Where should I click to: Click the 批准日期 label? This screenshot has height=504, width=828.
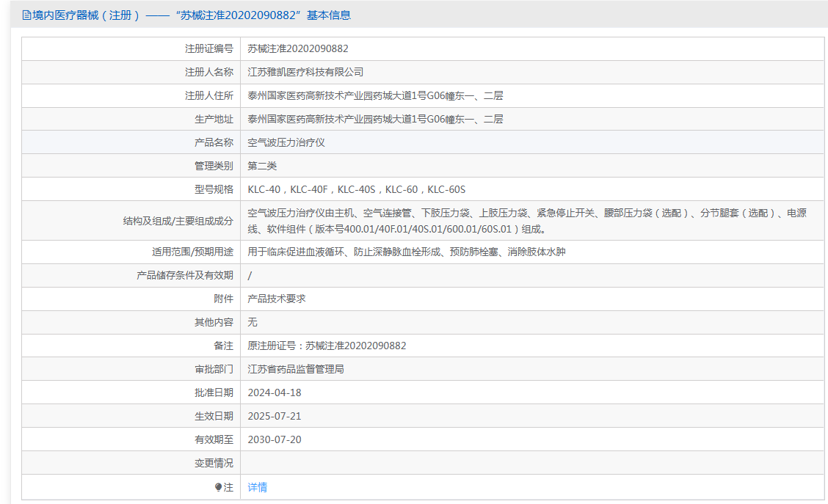click(x=214, y=392)
